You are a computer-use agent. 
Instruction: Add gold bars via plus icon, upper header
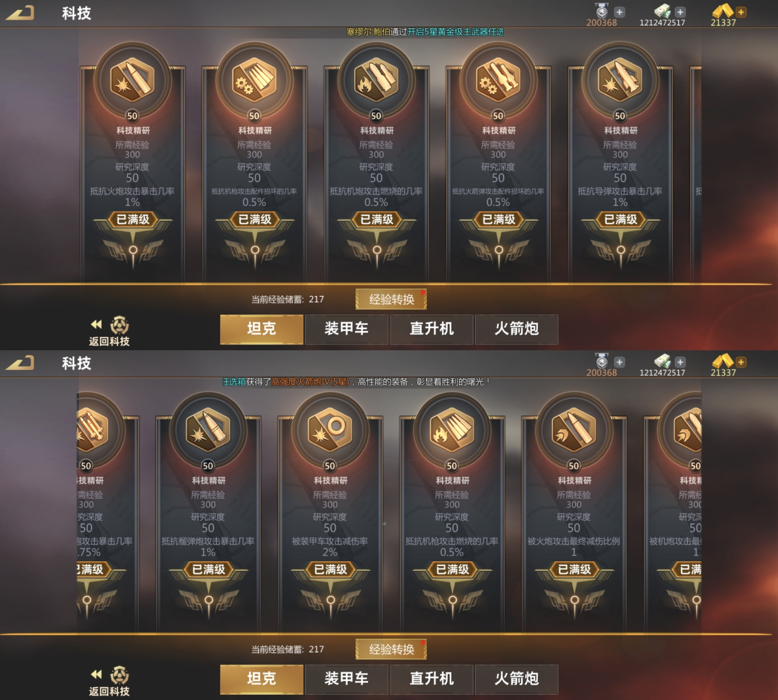[x=741, y=12]
